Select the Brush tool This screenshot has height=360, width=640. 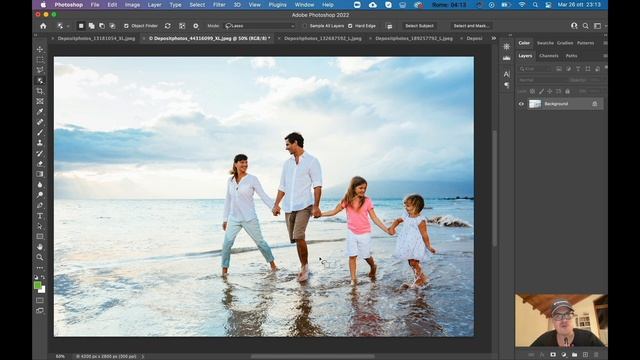point(40,133)
